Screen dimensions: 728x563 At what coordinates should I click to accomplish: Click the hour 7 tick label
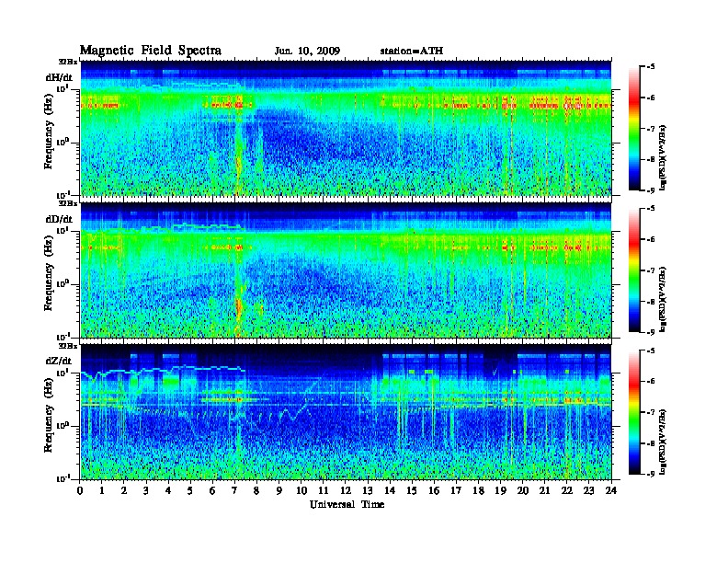click(x=235, y=490)
